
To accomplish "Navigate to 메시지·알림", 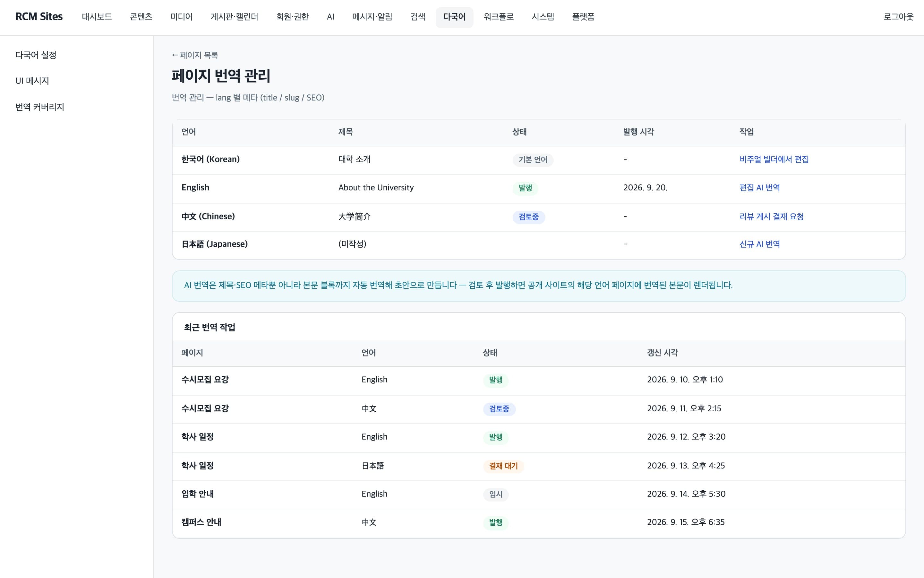I will [x=372, y=17].
